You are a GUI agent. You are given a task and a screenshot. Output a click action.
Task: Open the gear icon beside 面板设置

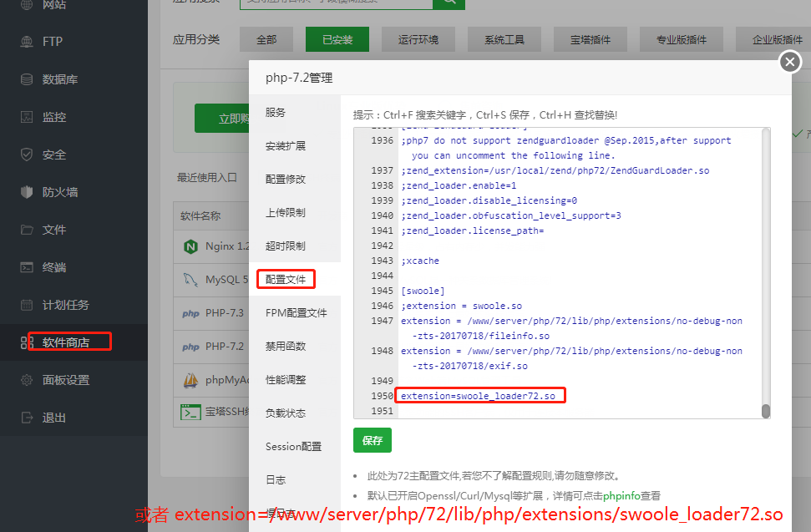click(x=27, y=380)
